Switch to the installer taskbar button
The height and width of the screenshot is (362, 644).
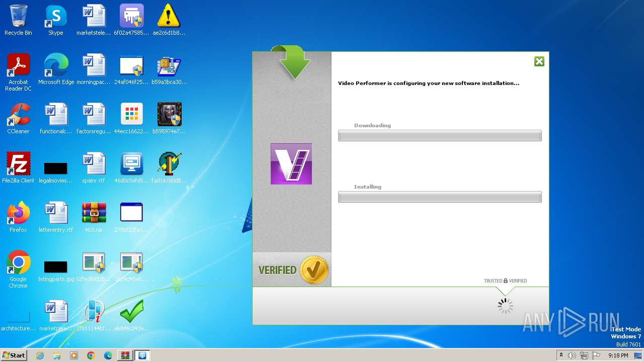coord(142,355)
